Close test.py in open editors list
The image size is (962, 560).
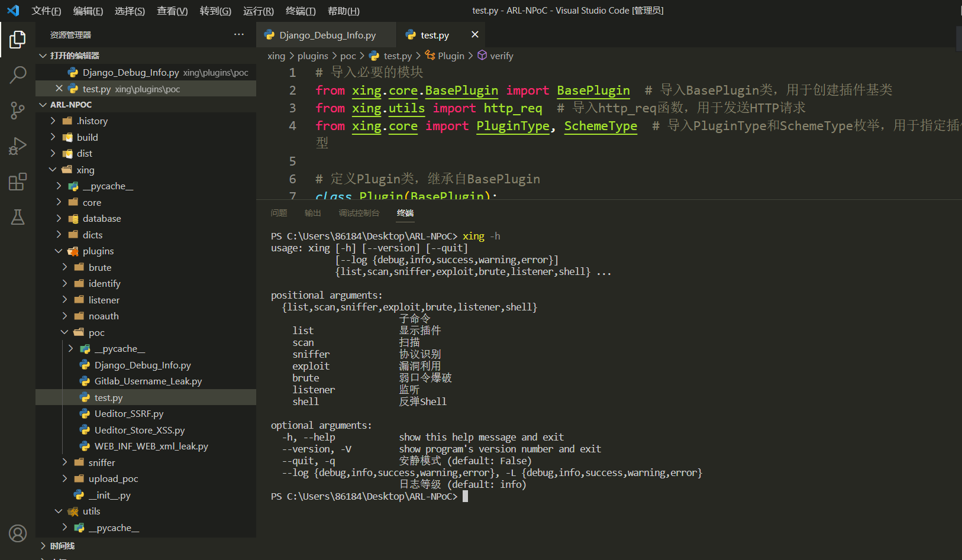click(59, 88)
